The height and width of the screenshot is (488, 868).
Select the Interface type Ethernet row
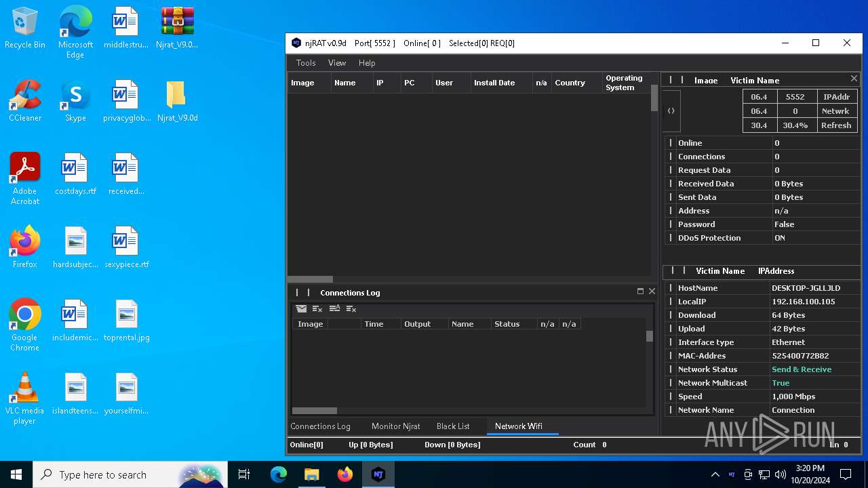[x=762, y=342]
